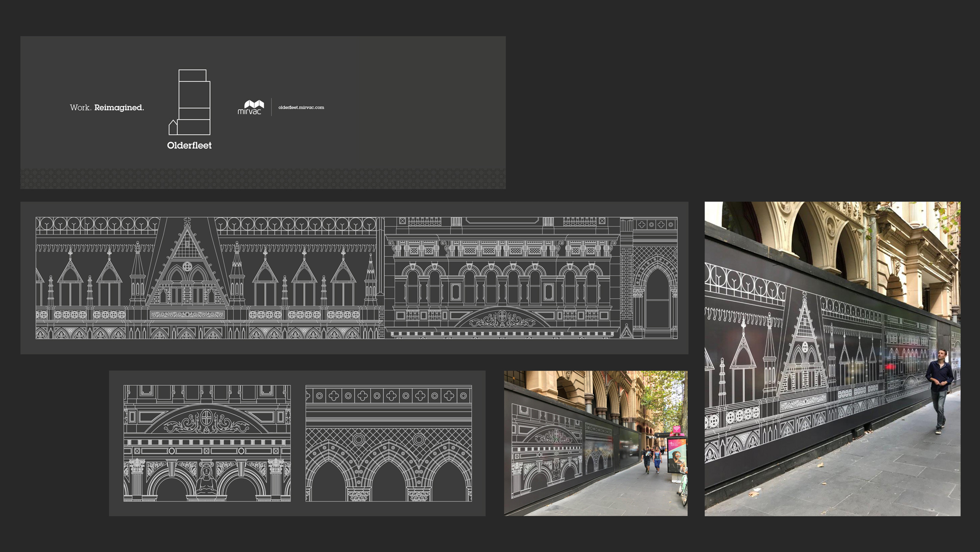Click the Mirvac logo mark
This screenshot has width=980, height=552.
pyautogui.click(x=251, y=107)
